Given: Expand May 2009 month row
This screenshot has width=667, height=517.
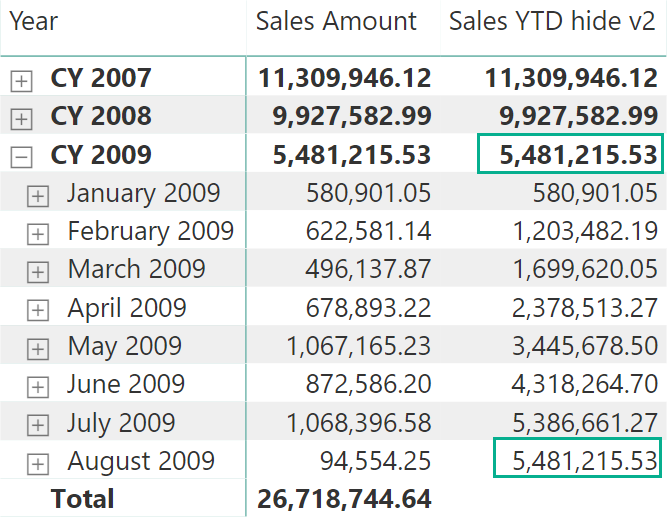Looking at the screenshot, I should pyautogui.click(x=38, y=349).
